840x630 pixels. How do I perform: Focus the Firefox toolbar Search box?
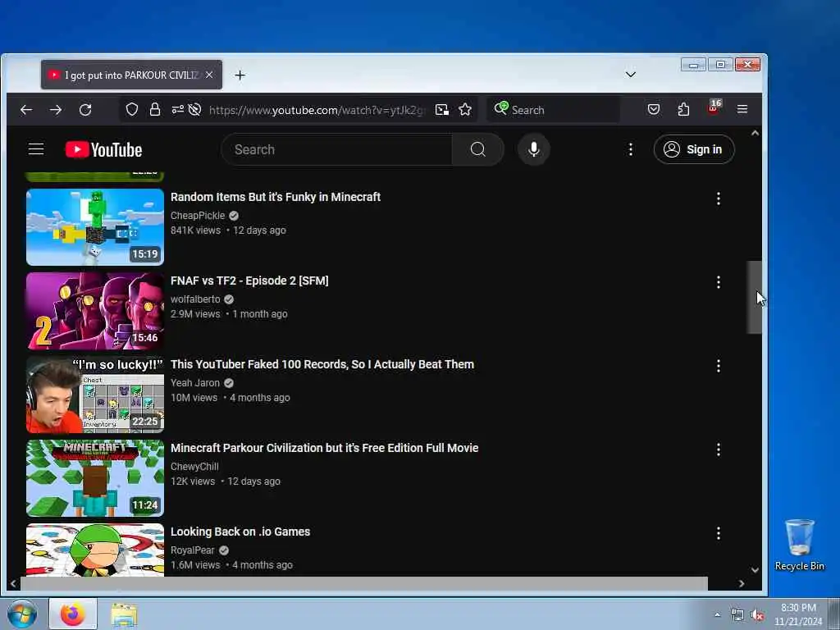tap(554, 110)
